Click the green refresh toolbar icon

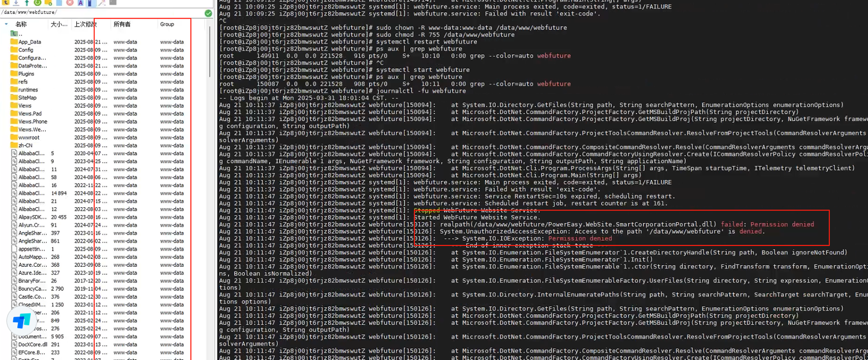[37, 2]
